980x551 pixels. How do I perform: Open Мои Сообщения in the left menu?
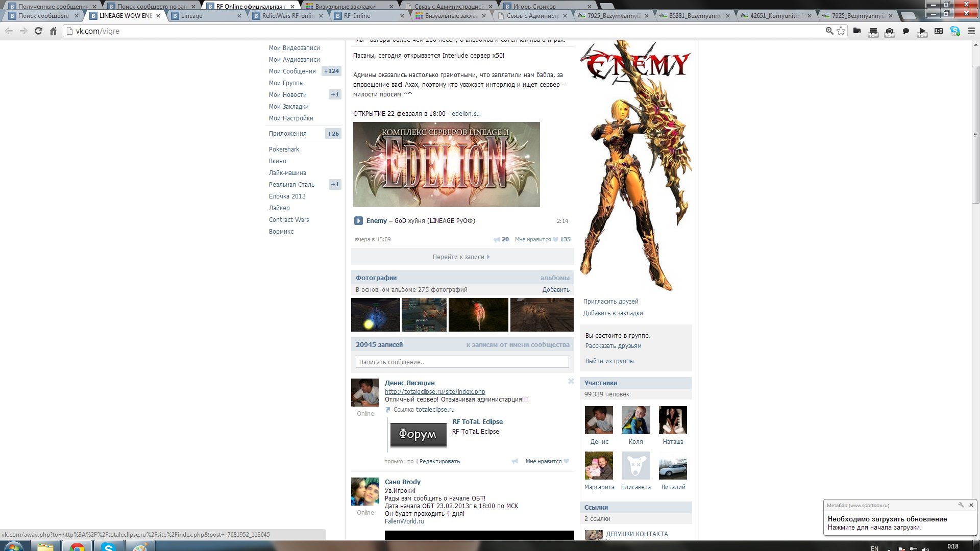coord(292,71)
